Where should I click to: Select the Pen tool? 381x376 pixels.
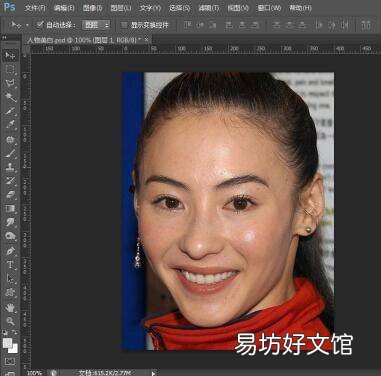[10, 251]
